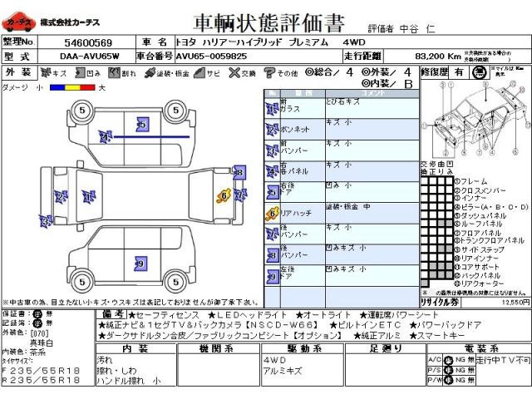The height and width of the screenshot is (399, 532).
Task: Click the リサイクル券 amount 12,550円
Action: [515, 302]
